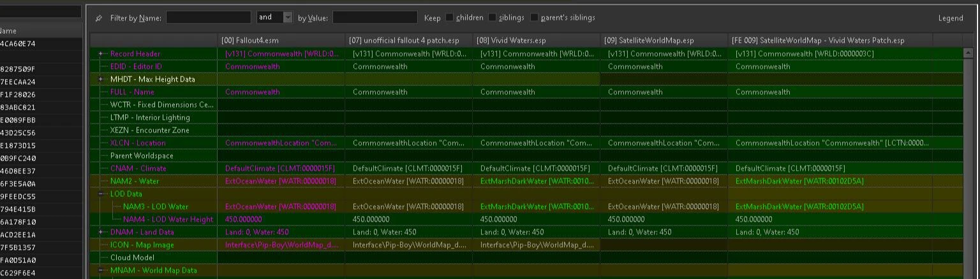Image resolution: width=980 pixels, height=279 pixels.
Task: Expand the MHDT - Max Height Data node
Action: click(x=101, y=79)
